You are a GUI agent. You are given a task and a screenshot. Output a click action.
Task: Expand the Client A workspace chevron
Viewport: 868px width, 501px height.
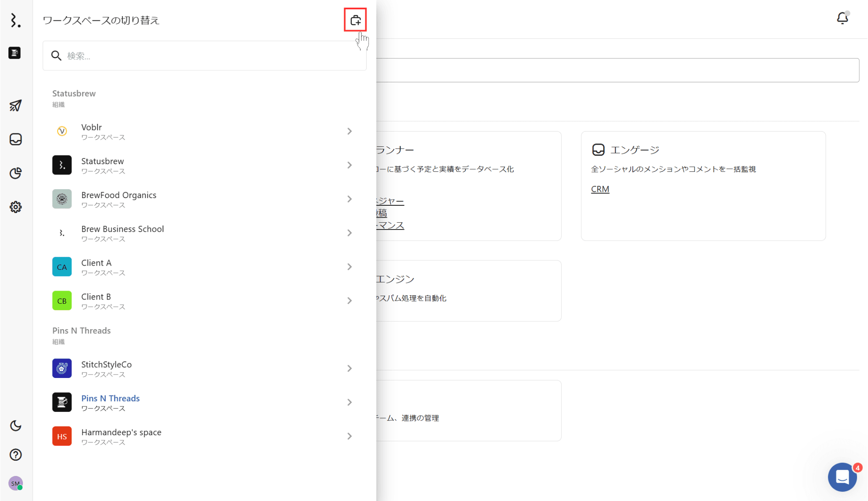pos(349,267)
